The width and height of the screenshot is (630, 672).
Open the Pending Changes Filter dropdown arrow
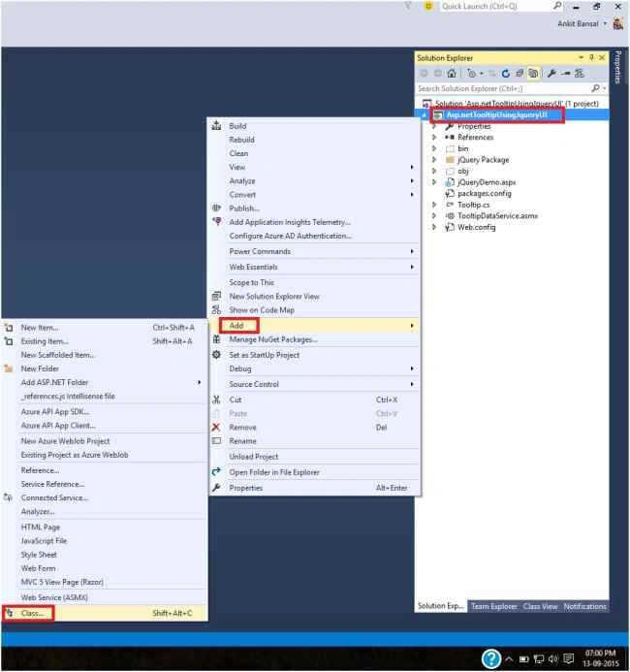[482, 74]
